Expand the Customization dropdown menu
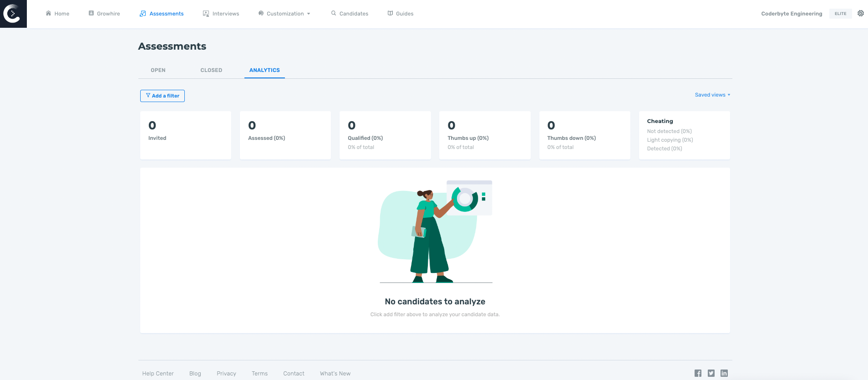The height and width of the screenshot is (380, 868). (x=284, y=14)
